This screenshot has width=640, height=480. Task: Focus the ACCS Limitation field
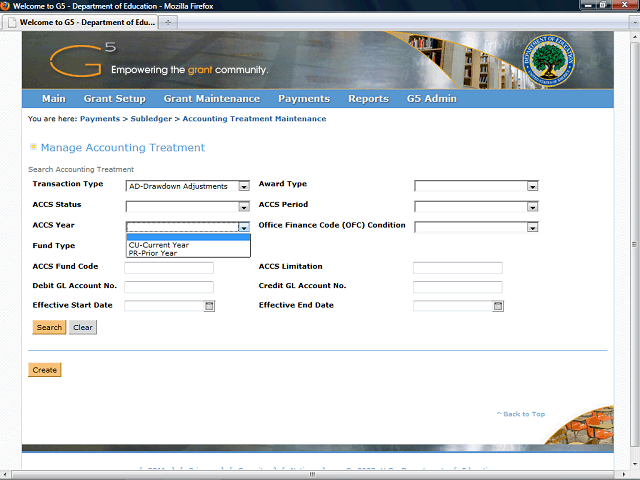click(458, 268)
